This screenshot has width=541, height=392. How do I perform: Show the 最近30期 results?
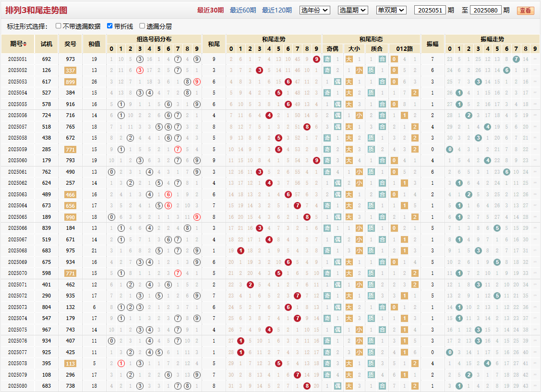click(x=210, y=11)
